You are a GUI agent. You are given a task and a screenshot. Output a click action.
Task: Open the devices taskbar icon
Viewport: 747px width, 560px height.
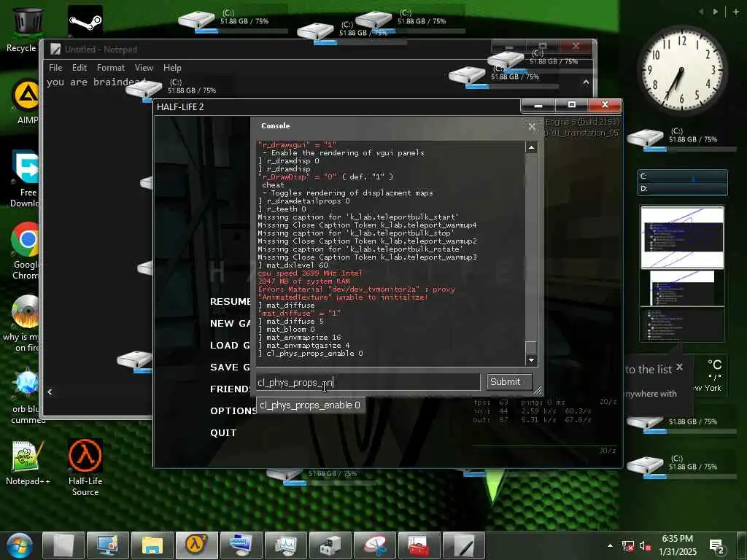[x=330, y=545]
